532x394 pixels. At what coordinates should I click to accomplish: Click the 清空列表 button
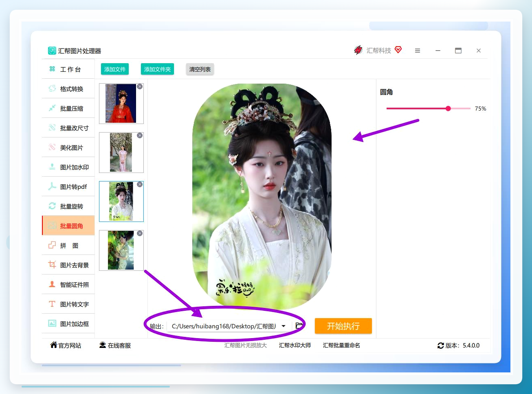[x=200, y=69]
